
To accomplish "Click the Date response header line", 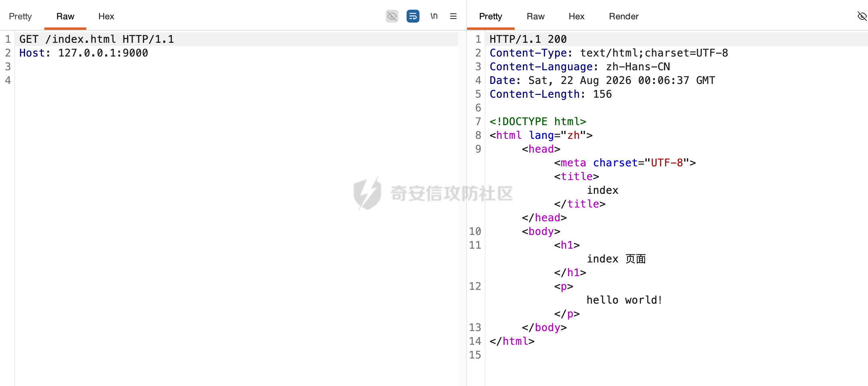I will click(602, 80).
